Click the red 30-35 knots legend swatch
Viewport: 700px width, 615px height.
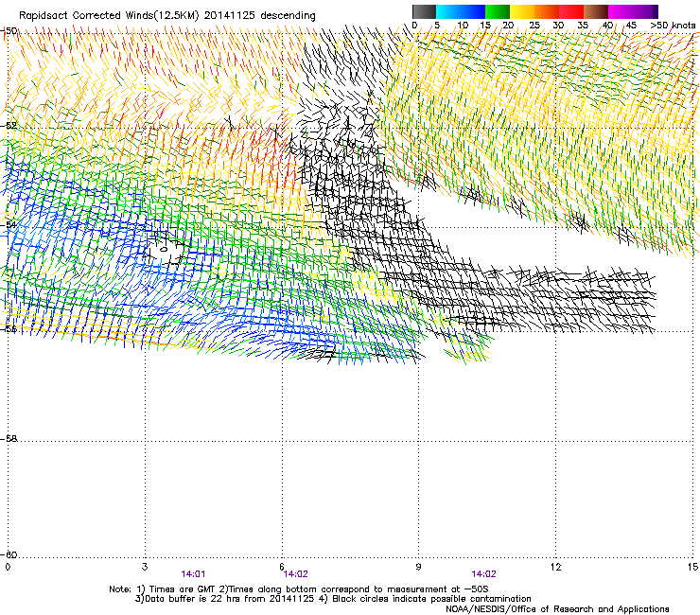pyautogui.click(x=571, y=11)
